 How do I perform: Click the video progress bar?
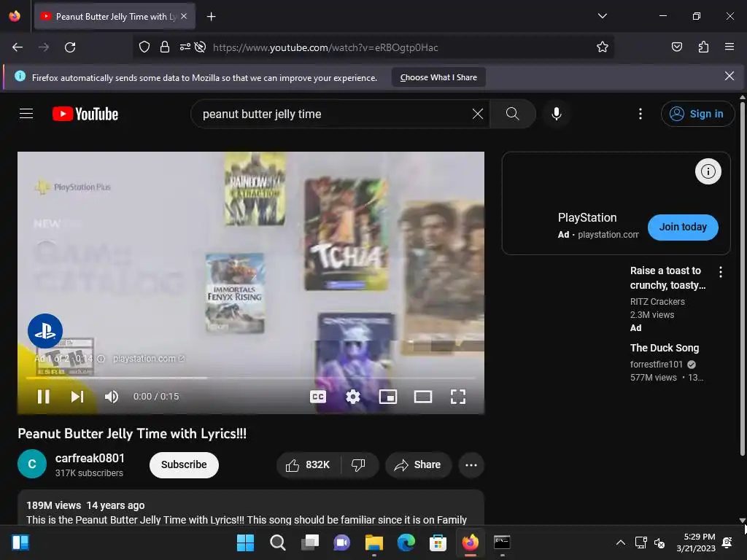point(251,378)
